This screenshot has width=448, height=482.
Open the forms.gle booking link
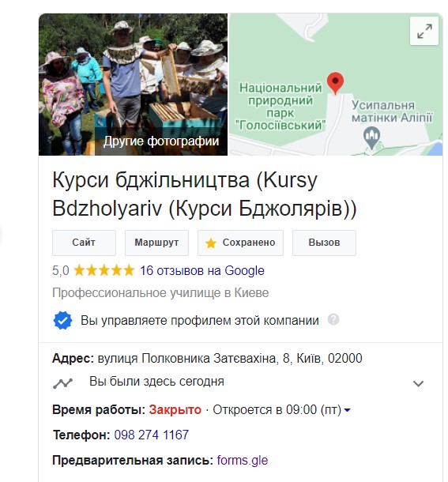[x=243, y=460]
